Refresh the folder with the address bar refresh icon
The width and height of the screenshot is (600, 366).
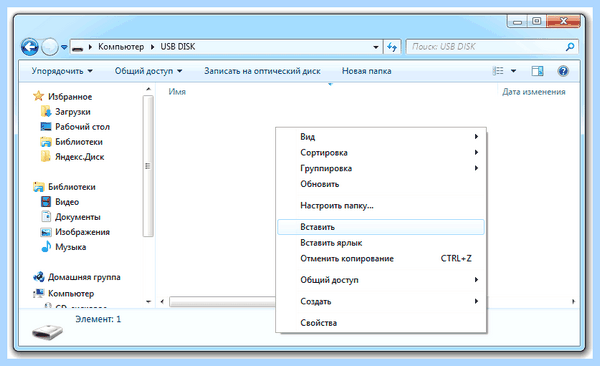point(392,47)
